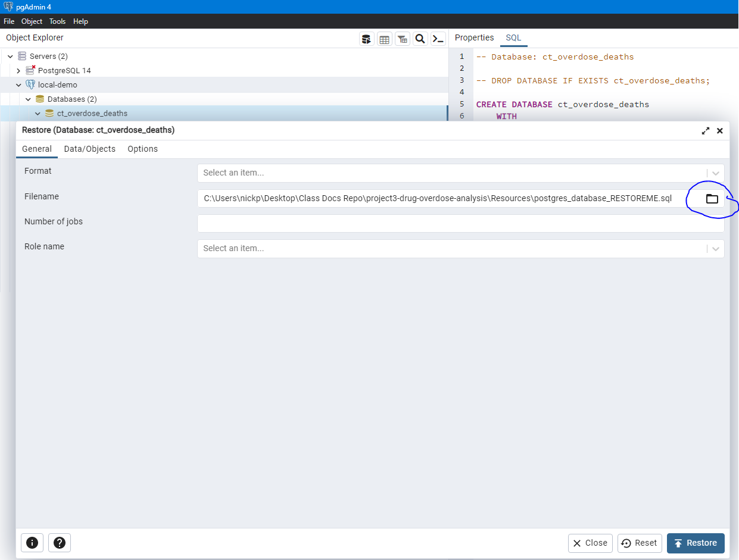Switch to the Options tab
The width and height of the screenshot is (739, 560).
coord(143,149)
